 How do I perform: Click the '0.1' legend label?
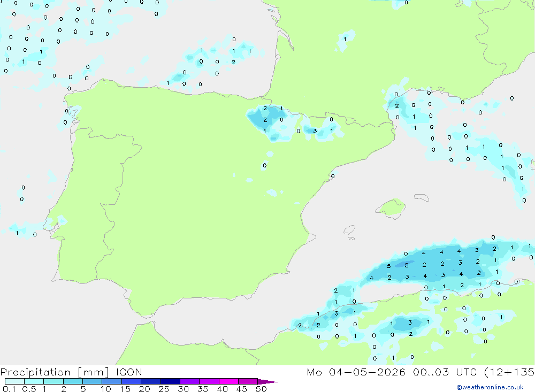pos(9,389)
